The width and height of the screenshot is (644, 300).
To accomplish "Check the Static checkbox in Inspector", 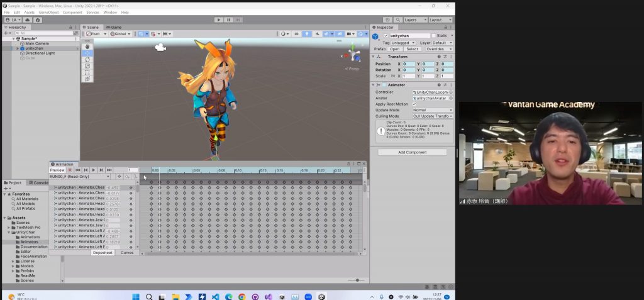I will [434, 36].
